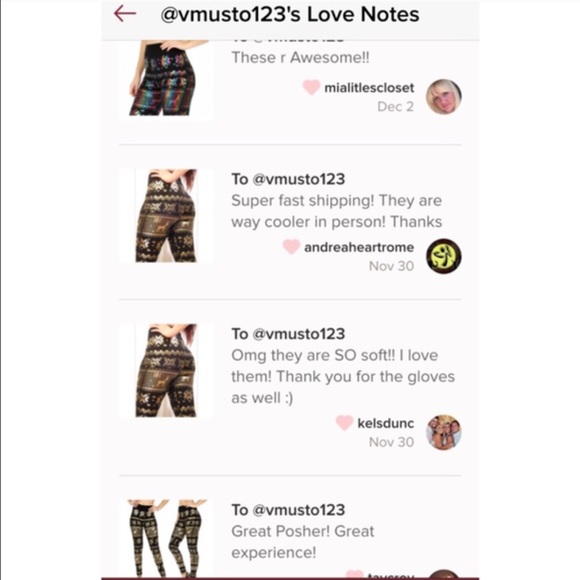Tap @vmusto123 in the soft leggings note
This screenshot has height=580, width=580.
tap(299, 334)
